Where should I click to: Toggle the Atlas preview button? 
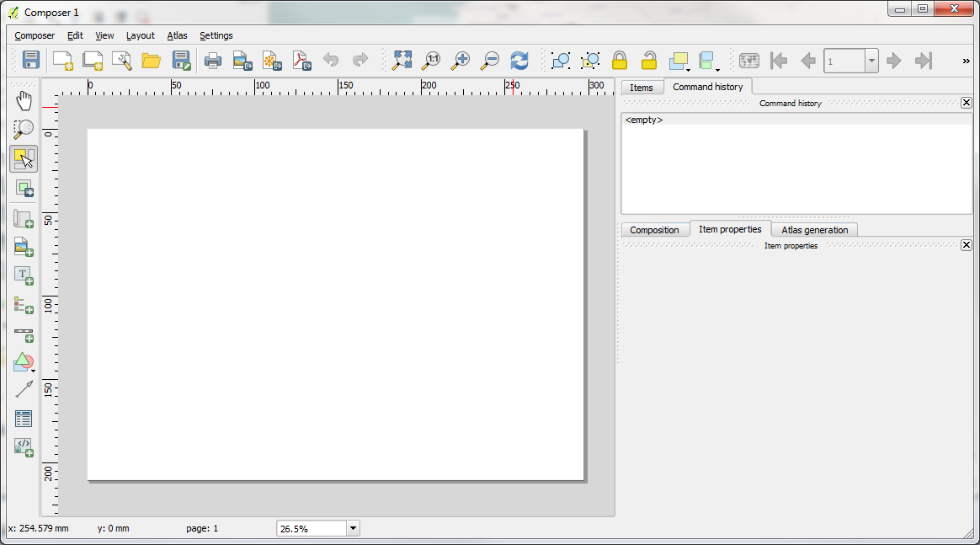click(748, 61)
